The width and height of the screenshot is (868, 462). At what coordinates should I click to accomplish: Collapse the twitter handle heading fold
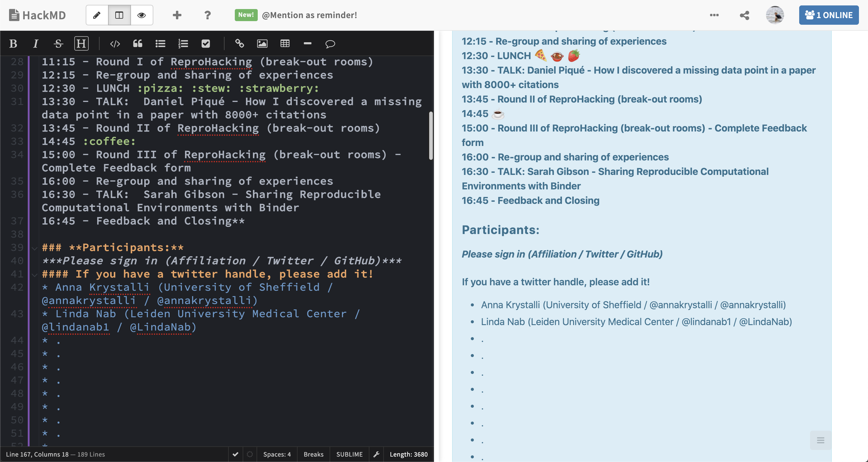tap(34, 275)
